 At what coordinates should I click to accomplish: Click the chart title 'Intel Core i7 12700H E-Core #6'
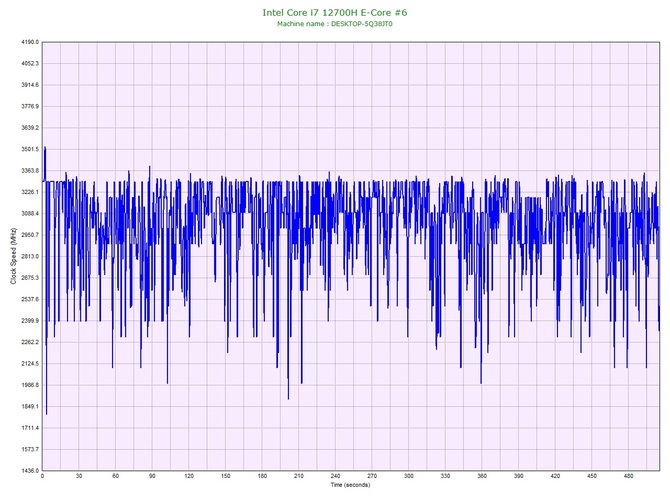(335, 12)
